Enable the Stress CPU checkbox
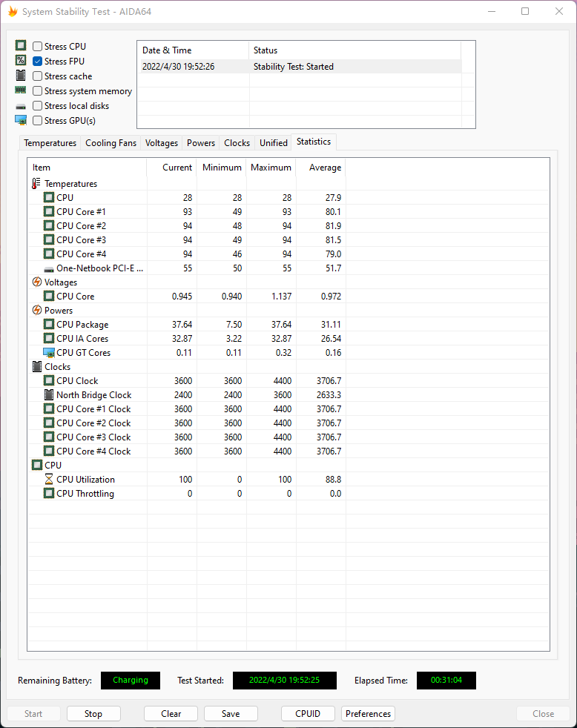 (x=38, y=47)
